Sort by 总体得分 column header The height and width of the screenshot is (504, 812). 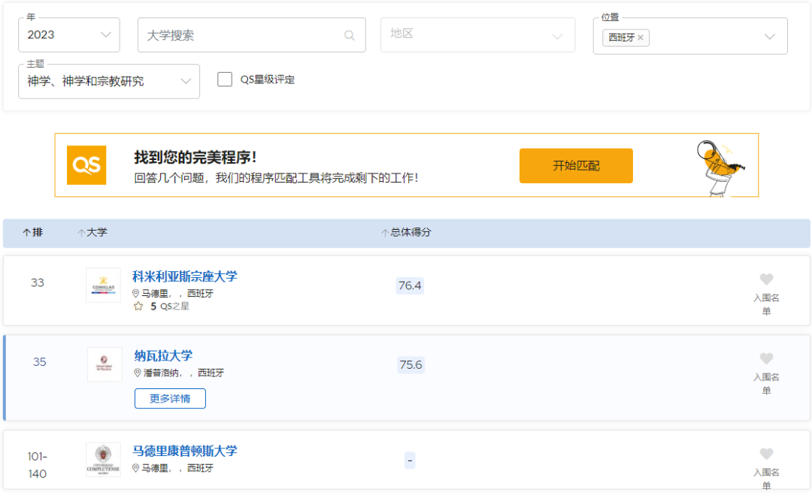(407, 232)
